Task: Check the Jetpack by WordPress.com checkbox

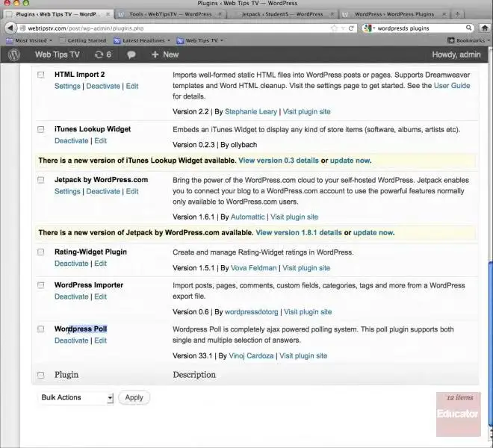Action: tap(41, 180)
